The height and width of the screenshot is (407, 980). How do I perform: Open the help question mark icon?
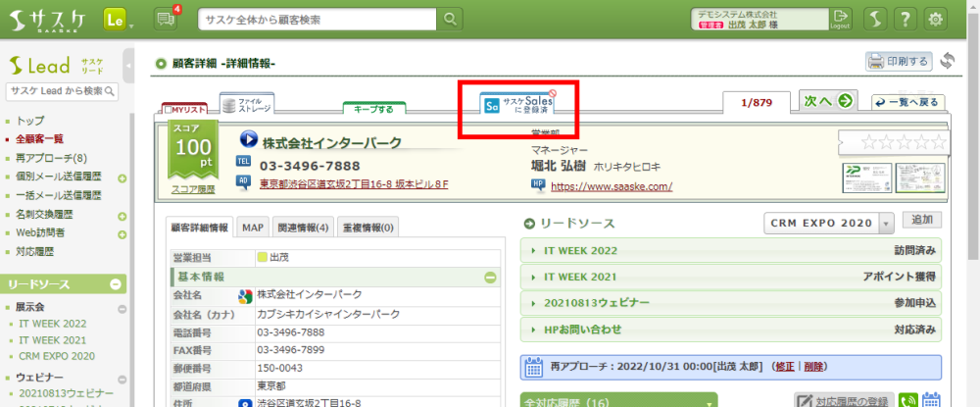(905, 19)
